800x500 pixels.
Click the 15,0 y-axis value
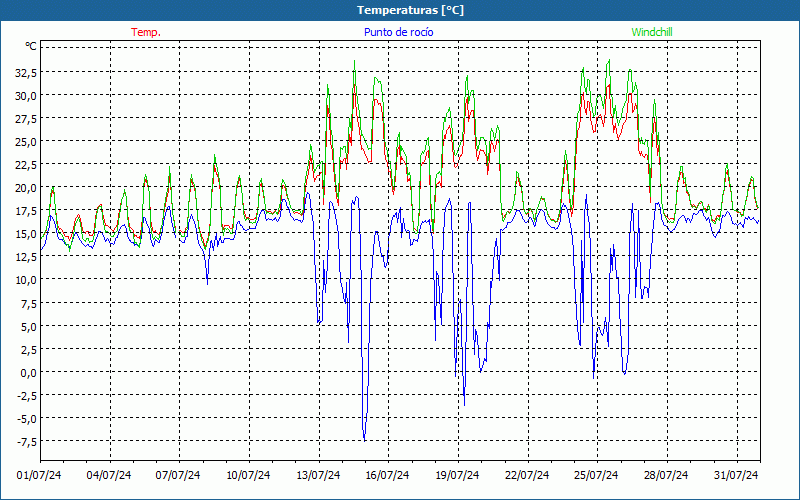(x=26, y=234)
